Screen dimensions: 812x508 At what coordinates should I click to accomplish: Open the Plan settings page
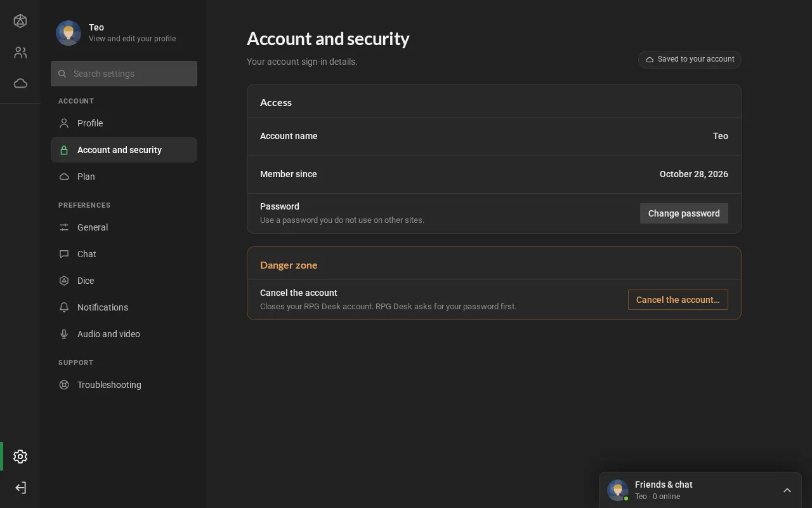124,177
